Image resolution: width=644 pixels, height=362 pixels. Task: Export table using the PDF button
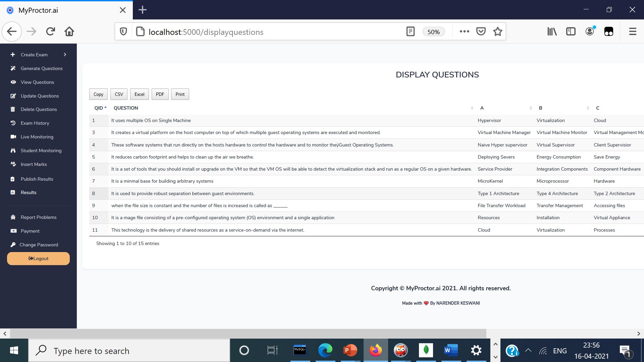tap(160, 94)
